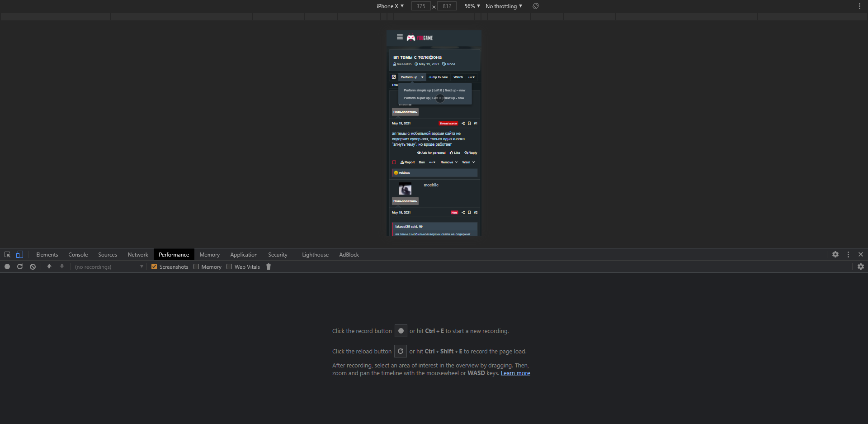Click the reload and record profiling icon
Image resolution: width=868 pixels, height=424 pixels.
(20, 267)
